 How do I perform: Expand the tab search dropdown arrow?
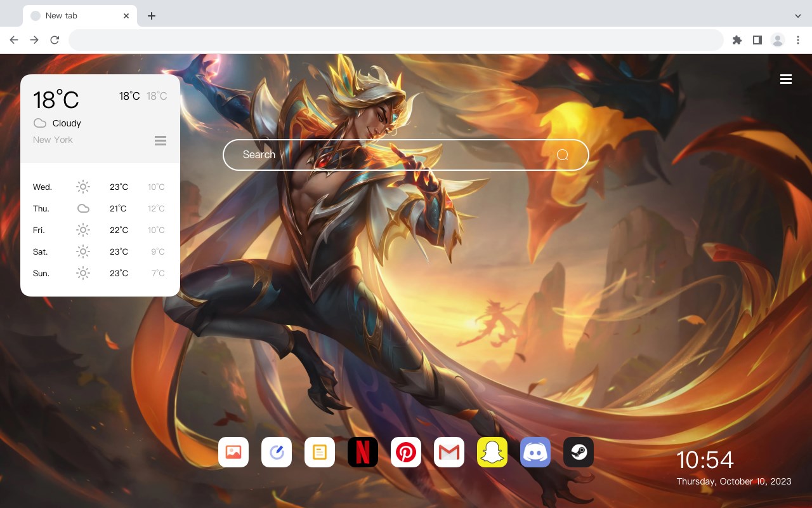click(798, 15)
